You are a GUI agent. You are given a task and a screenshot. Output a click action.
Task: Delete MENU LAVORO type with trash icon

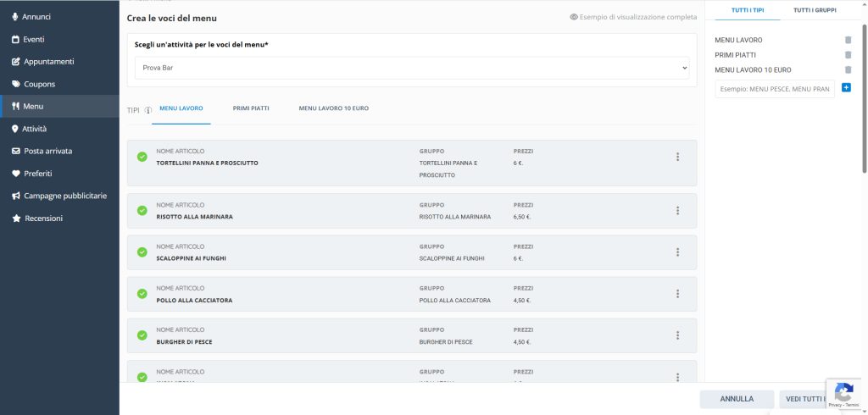click(x=848, y=40)
